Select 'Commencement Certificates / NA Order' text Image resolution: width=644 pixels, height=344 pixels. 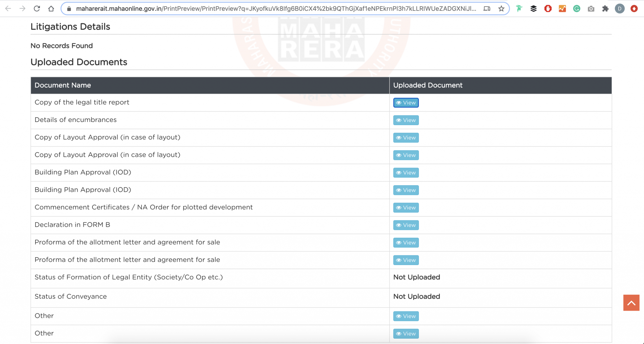click(144, 207)
